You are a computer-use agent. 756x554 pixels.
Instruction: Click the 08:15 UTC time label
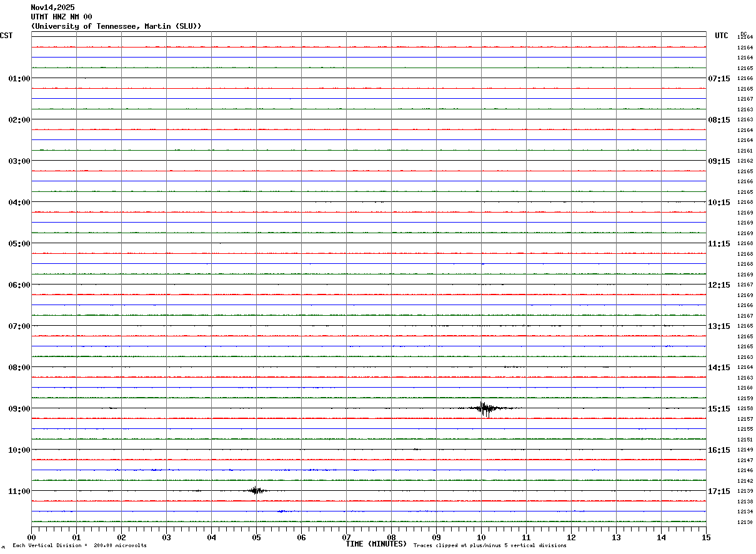(x=719, y=119)
